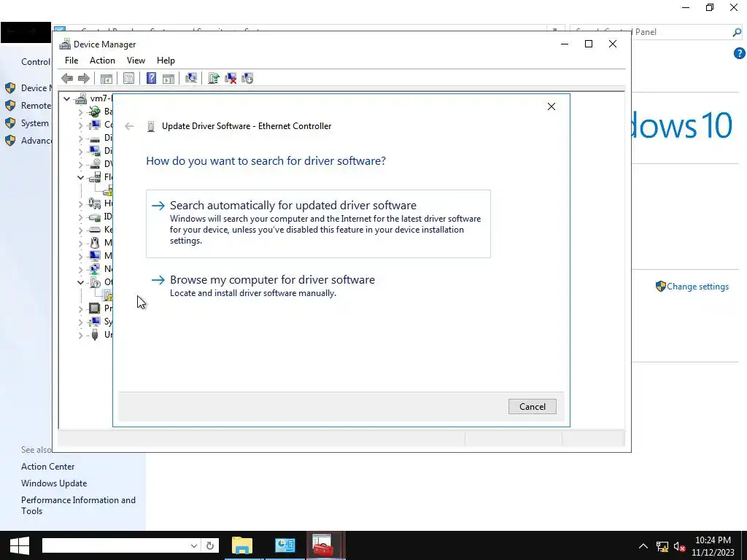Click the Forward arrow in Device Manager toolbar

pos(84,78)
